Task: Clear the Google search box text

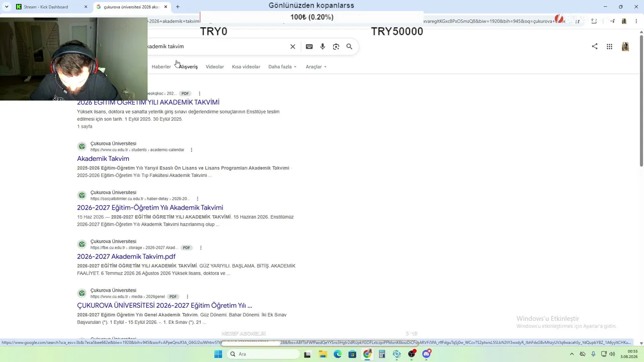Action: tap(293, 47)
